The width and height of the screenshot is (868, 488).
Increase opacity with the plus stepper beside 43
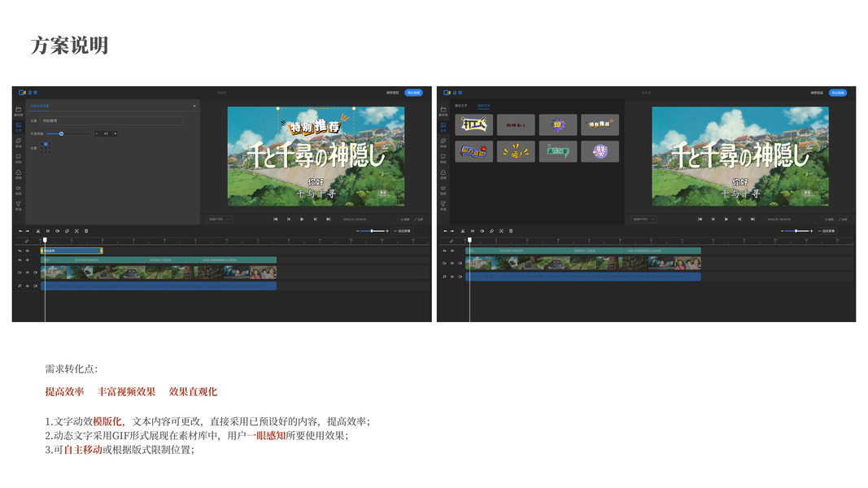coord(116,133)
